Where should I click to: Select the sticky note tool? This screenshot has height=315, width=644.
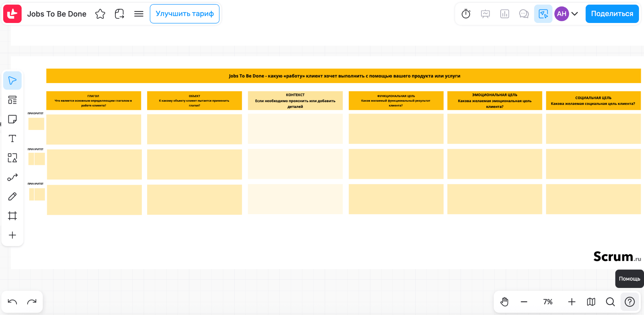click(x=13, y=119)
